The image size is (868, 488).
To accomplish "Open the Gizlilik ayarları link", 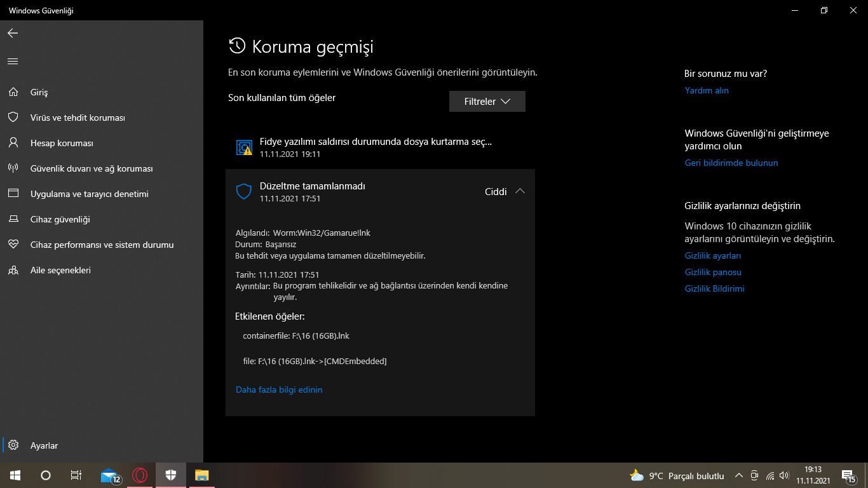I will [x=713, y=255].
